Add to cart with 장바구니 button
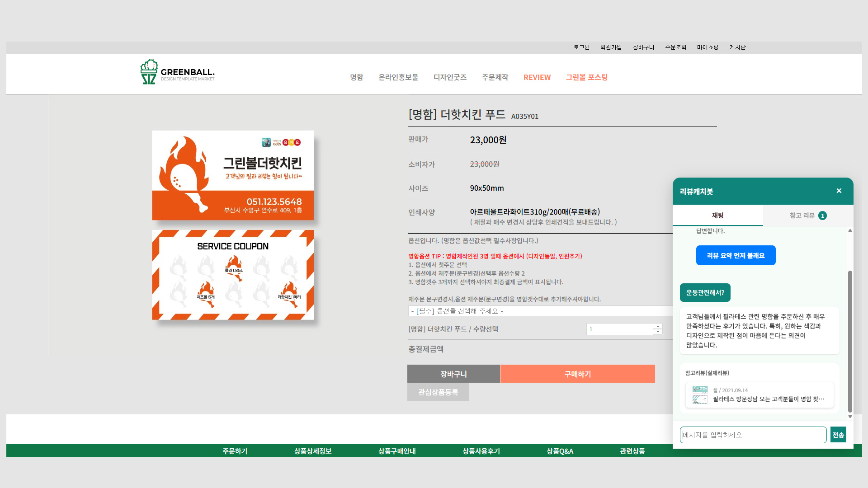Viewport: 868px width, 488px height. coord(453,374)
